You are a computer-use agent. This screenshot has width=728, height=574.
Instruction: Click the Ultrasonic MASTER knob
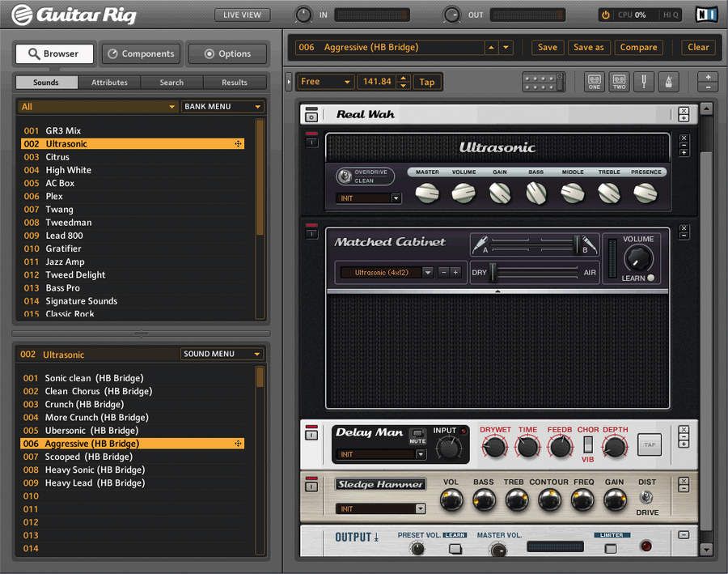click(426, 193)
